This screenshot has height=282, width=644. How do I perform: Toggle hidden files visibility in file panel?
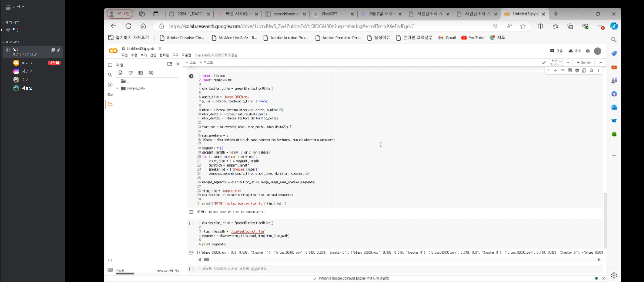click(x=151, y=73)
